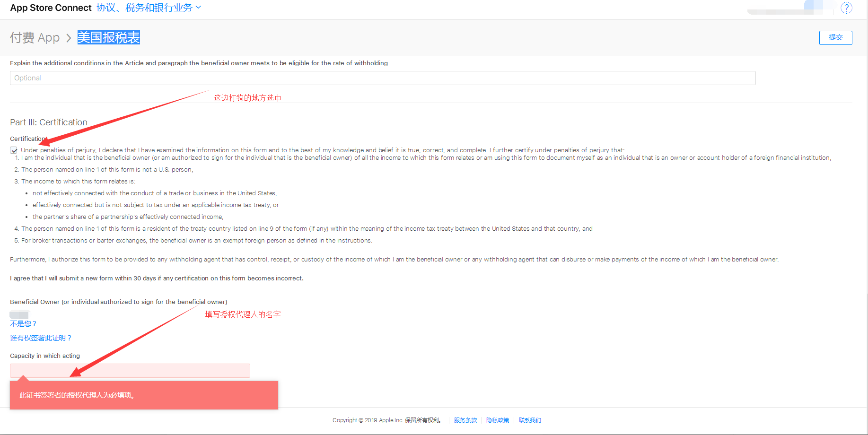This screenshot has width=868, height=435.
Task: Click the red required-field error tooltip
Action: (144, 395)
